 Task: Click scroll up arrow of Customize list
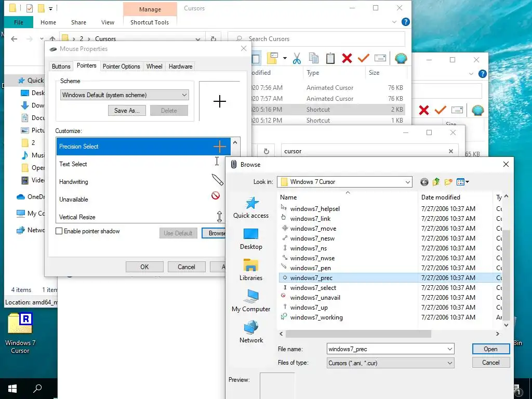[x=235, y=142]
